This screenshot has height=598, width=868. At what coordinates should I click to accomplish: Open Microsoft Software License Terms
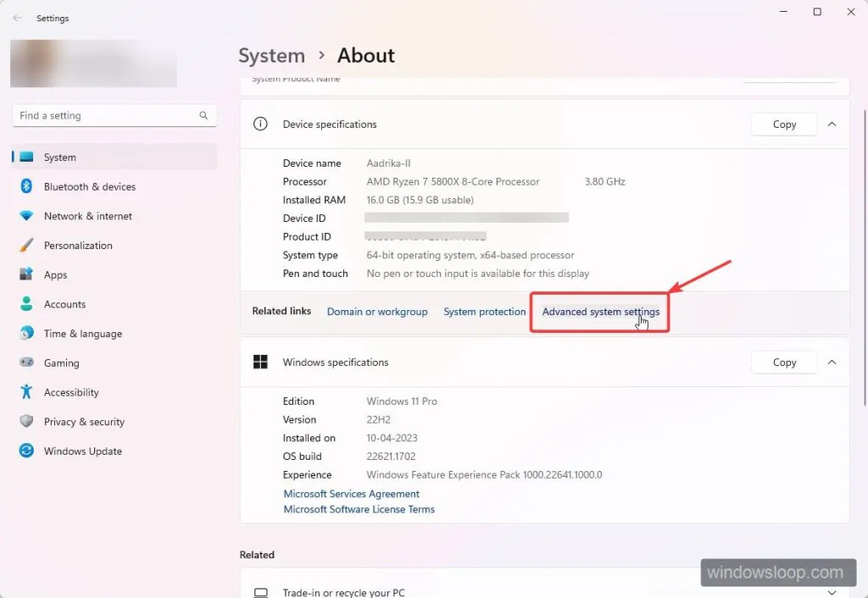[359, 509]
